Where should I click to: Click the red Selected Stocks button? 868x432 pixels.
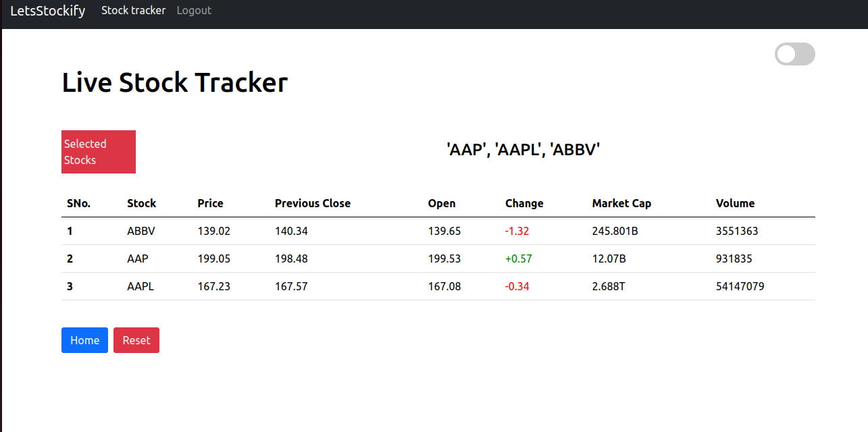[x=99, y=152]
